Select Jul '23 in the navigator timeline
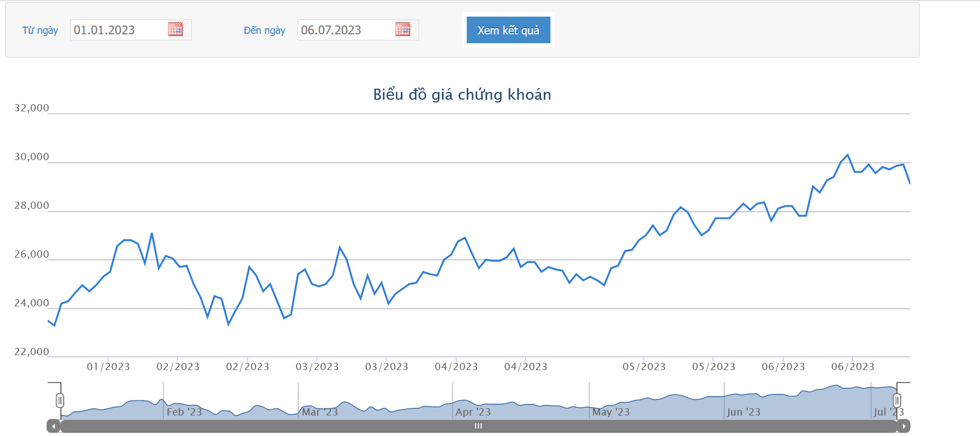 click(888, 412)
